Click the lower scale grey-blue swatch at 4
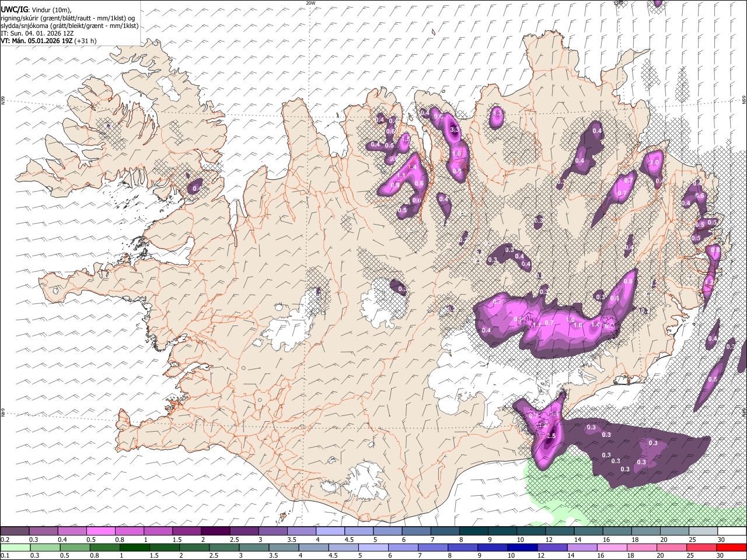747x560 pixels. (313, 548)
